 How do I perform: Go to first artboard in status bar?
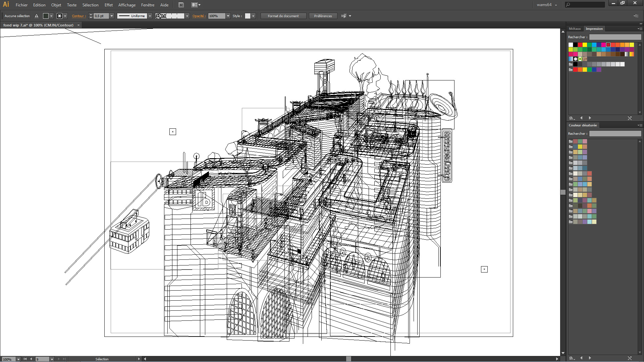click(25, 359)
